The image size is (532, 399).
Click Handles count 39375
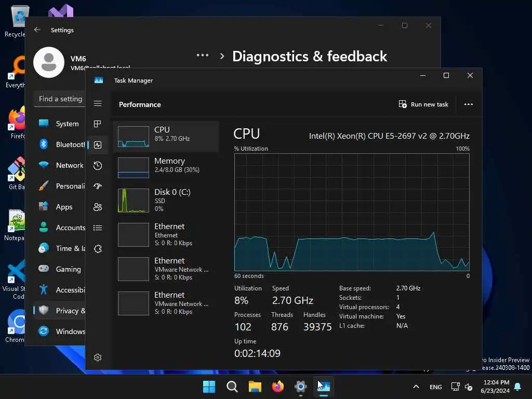coord(317,327)
